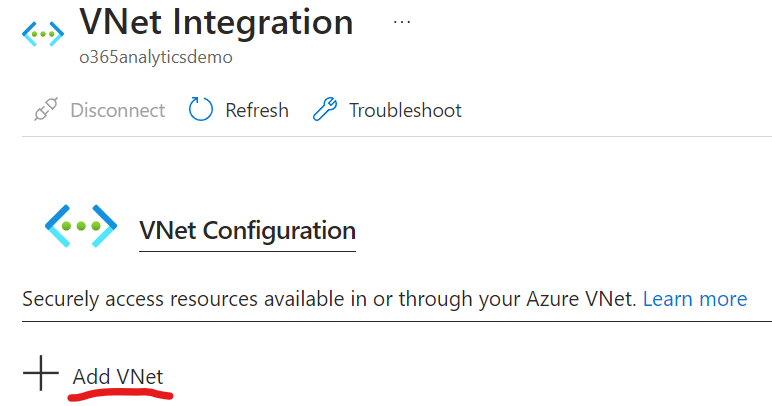Open Troubleshoot from the command bar

click(405, 110)
